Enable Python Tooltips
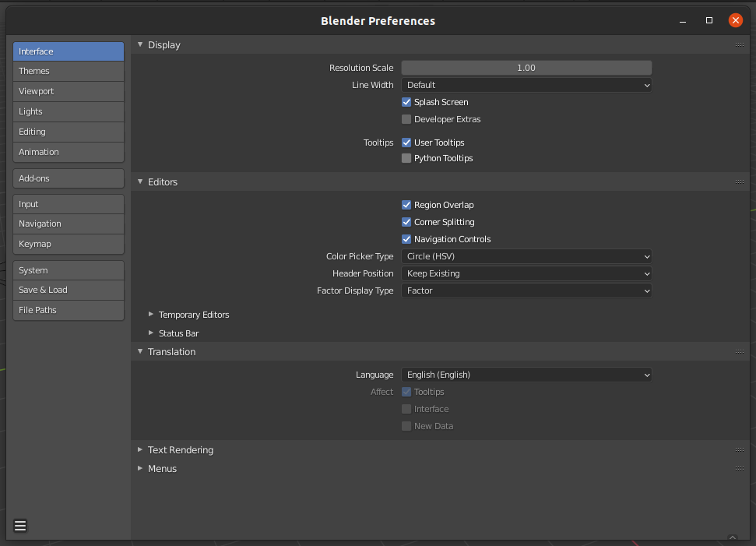The image size is (756, 546). (x=406, y=158)
